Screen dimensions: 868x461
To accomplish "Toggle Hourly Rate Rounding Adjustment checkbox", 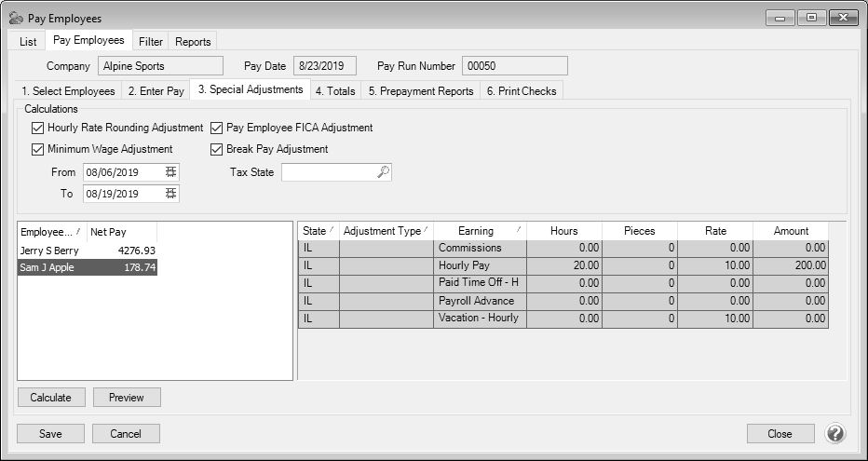I will (x=38, y=128).
